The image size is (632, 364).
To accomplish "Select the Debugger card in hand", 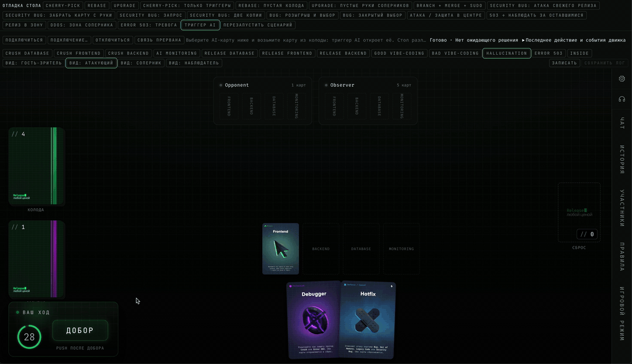I will [x=314, y=320].
